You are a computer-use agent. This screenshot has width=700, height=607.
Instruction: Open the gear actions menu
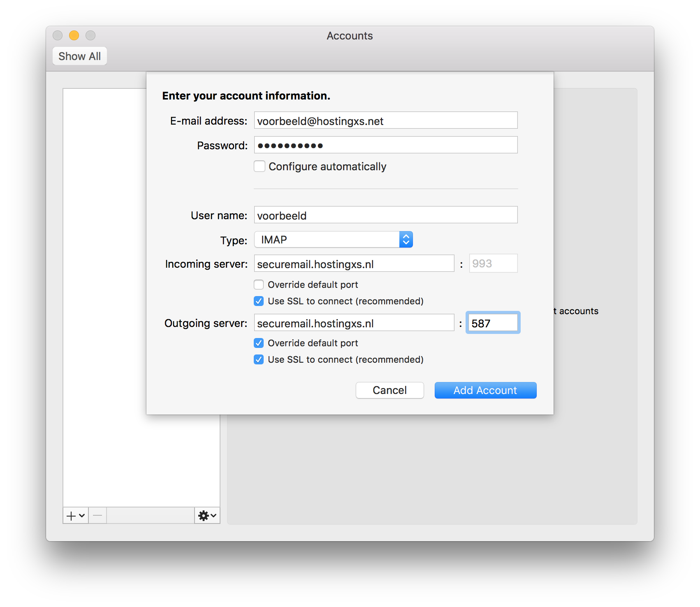[207, 516]
